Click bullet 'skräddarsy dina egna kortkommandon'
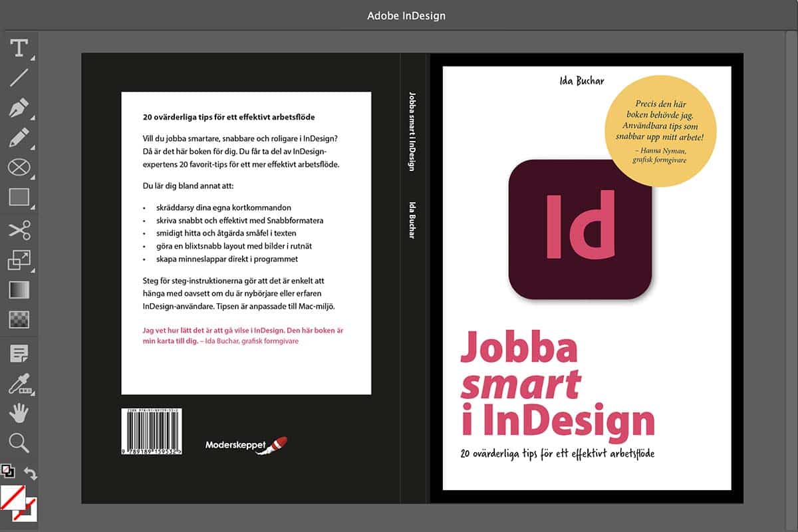Screen dimensions: 798x532 (223, 207)
